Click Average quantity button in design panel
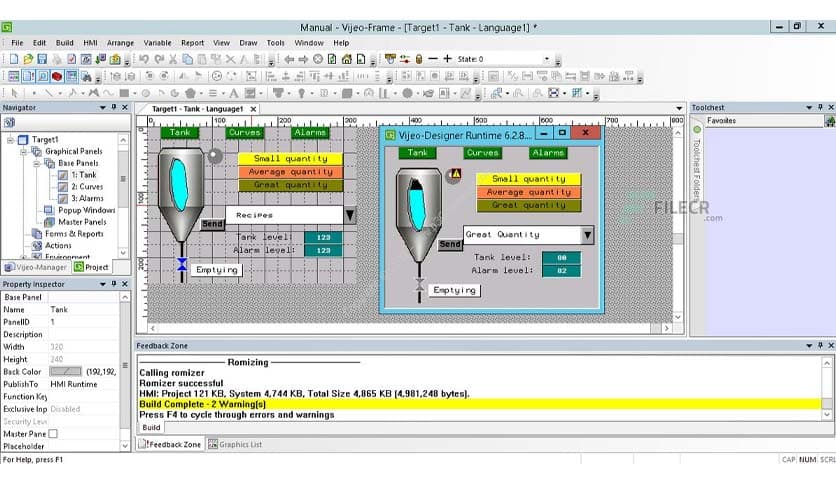The width and height of the screenshot is (836, 484). [x=291, y=172]
